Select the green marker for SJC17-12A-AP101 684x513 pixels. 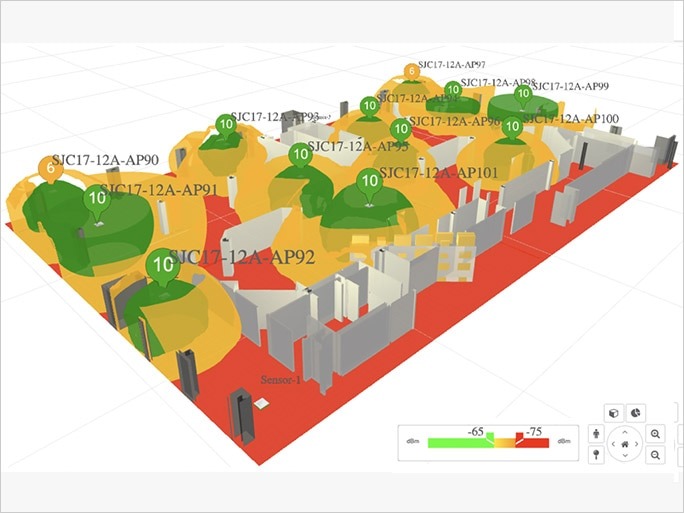click(x=370, y=182)
